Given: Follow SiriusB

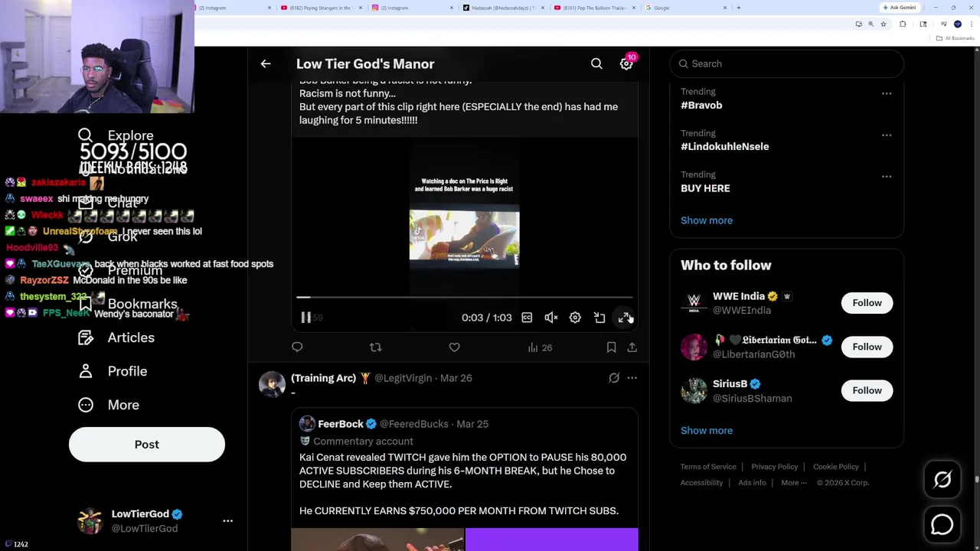Looking at the screenshot, I should 867,390.
